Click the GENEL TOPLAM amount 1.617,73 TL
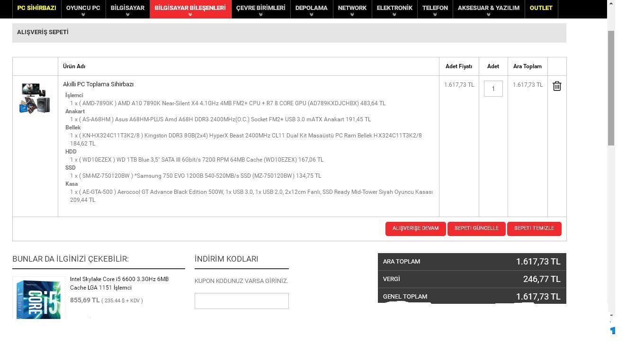 [x=538, y=297]
